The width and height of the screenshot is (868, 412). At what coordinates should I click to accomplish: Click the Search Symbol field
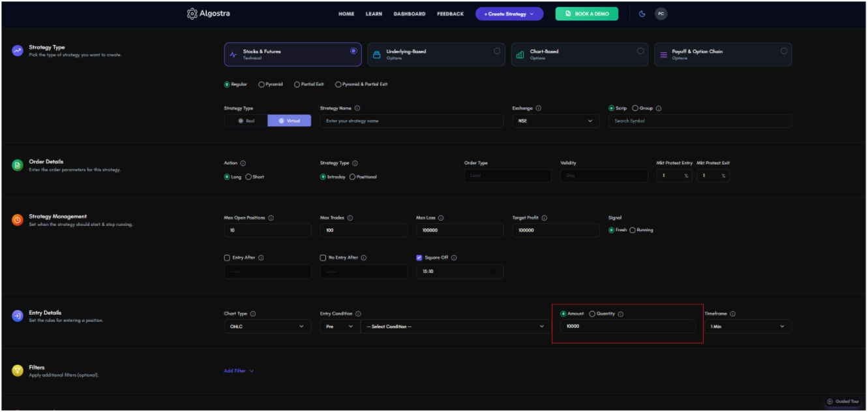tap(700, 121)
